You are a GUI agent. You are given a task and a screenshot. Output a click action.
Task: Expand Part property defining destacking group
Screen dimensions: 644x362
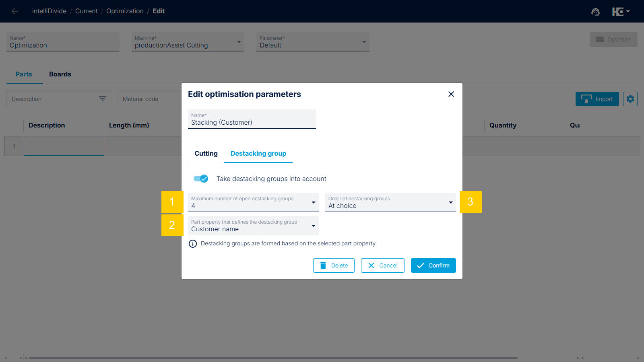pyautogui.click(x=253, y=226)
